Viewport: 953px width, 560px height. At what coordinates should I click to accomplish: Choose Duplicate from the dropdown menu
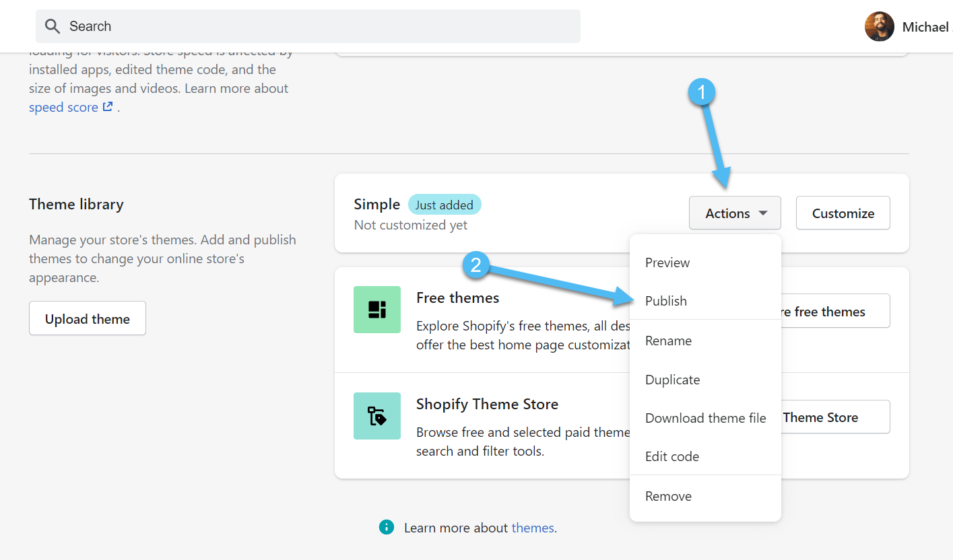[x=672, y=380]
